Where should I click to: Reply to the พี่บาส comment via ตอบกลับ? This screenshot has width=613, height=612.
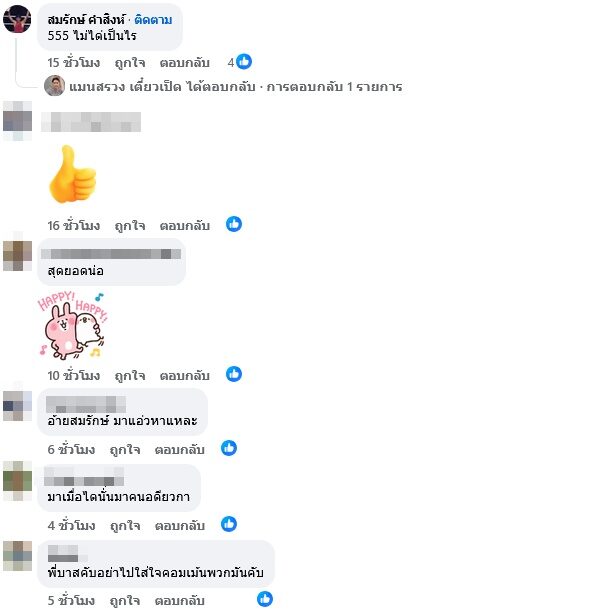(x=179, y=601)
